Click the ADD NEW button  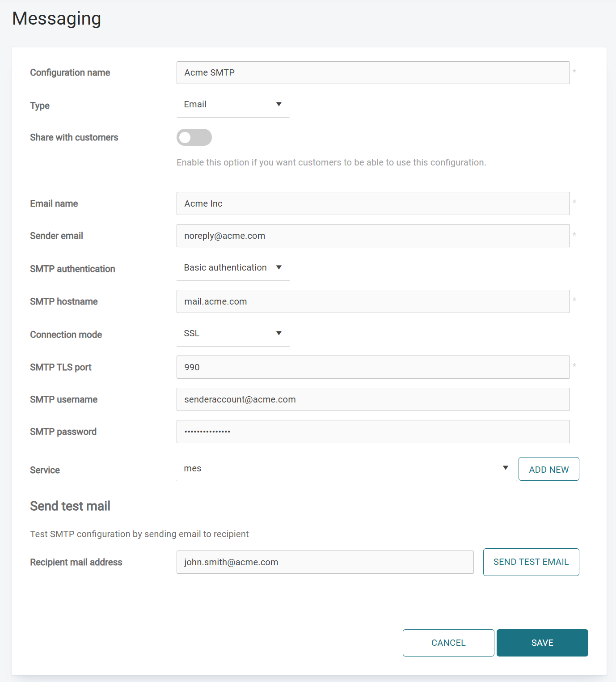548,469
